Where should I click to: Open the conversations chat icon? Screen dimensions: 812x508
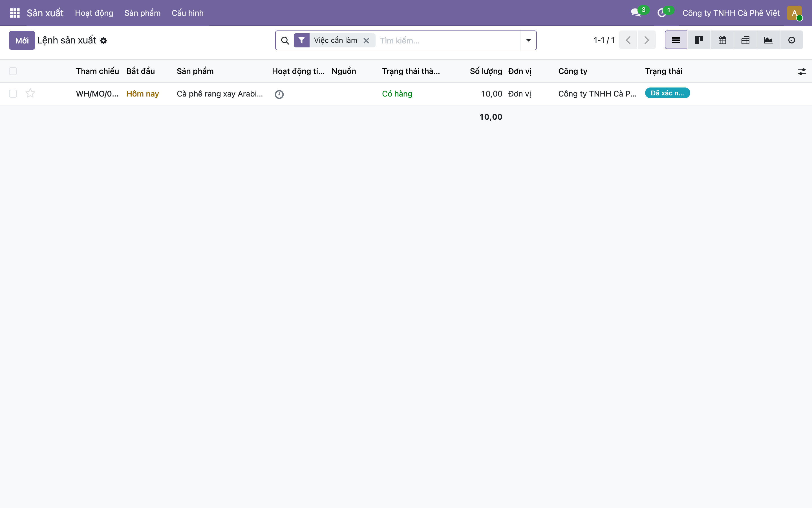pyautogui.click(x=636, y=13)
